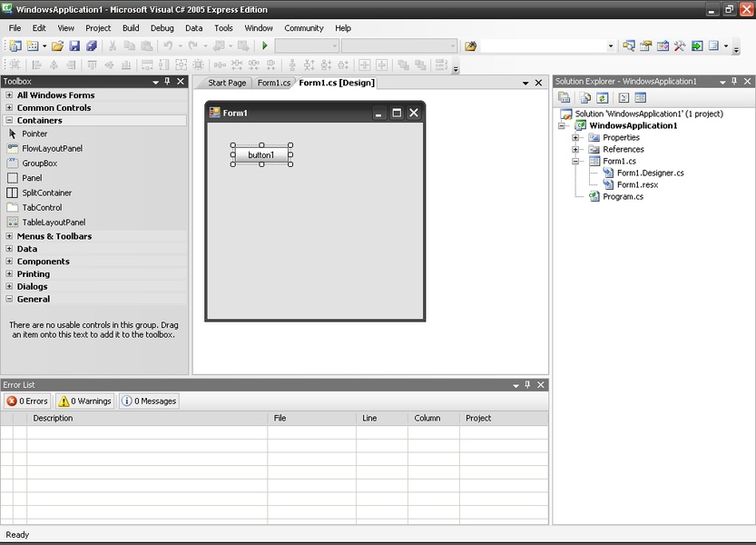Viewport: 756px width, 545px height.
Task: Toggle the 0 Errors filter button
Action: tap(27, 401)
